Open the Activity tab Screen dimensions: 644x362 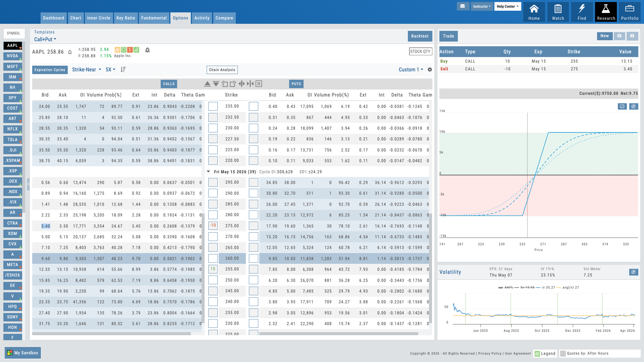click(202, 18)
